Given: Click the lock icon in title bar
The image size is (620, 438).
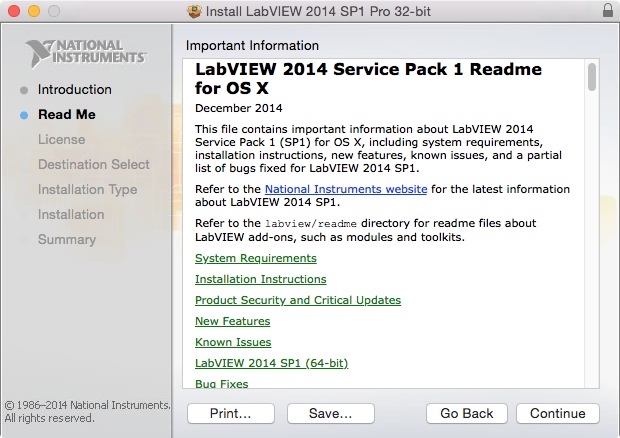Looking at the screenshot, I should coord(608,10).
